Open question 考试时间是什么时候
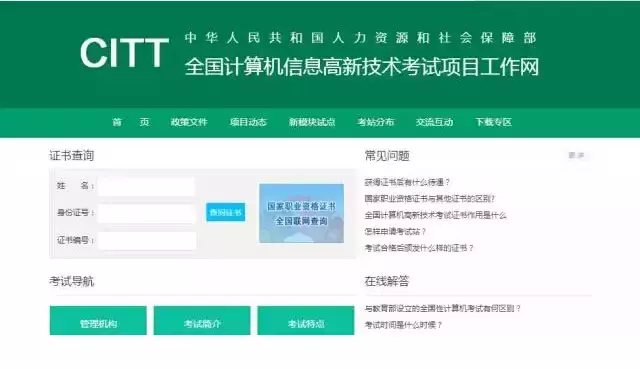640x369 pixels. (403, 325)
